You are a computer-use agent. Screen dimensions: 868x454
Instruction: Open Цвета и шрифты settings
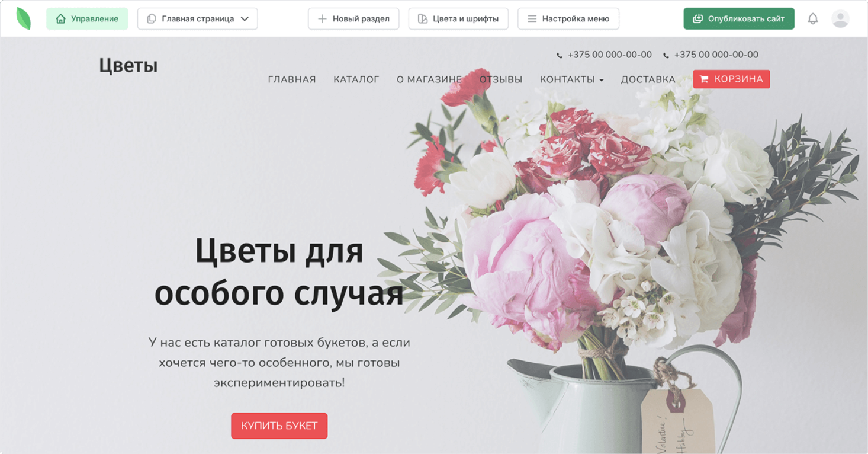(458, 19)
